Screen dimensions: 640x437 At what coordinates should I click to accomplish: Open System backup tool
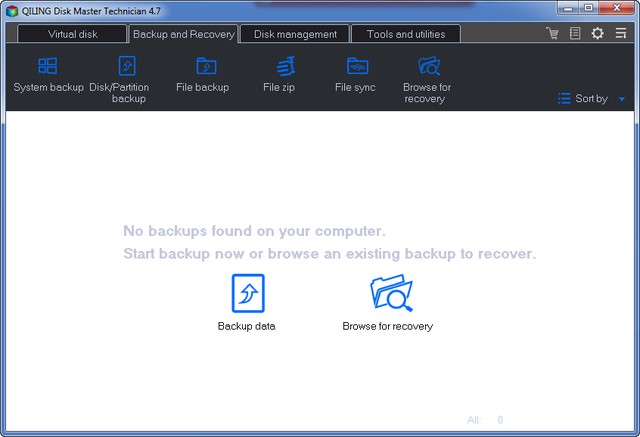point(48,74)
